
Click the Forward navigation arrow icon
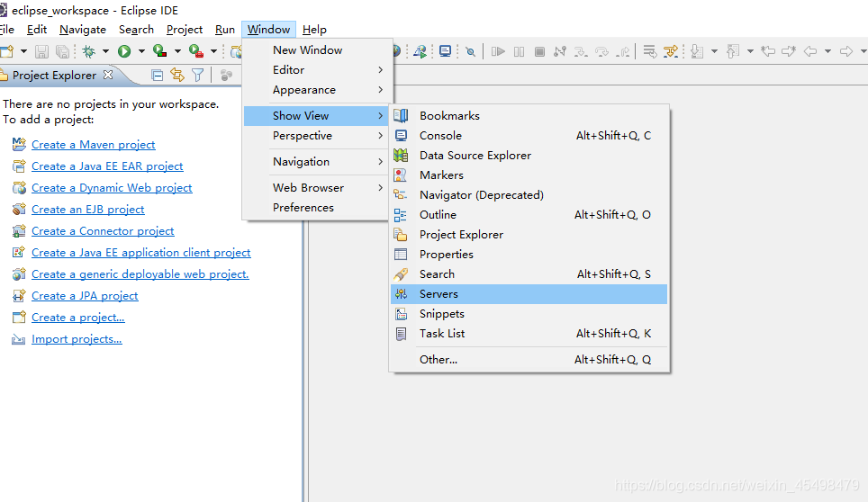click(845, 51)
